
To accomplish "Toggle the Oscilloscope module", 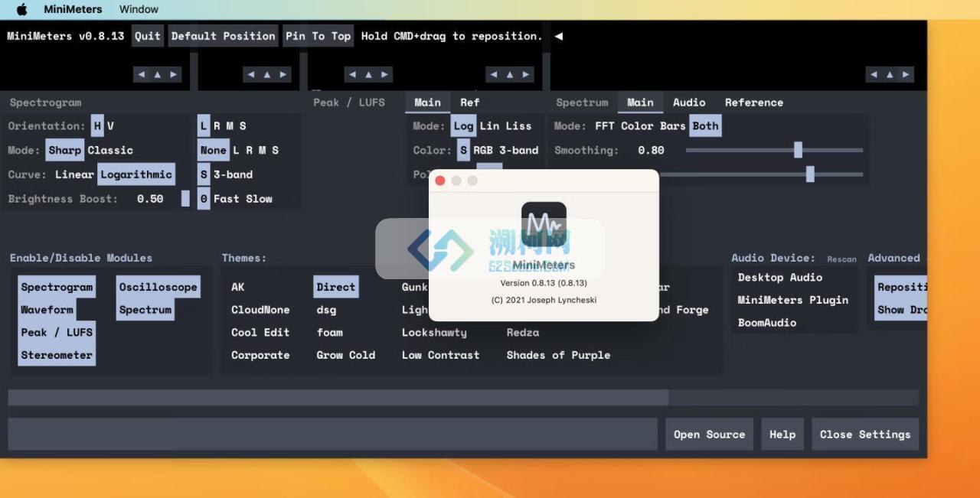I will pyautogui.click(x=158, y=287).
